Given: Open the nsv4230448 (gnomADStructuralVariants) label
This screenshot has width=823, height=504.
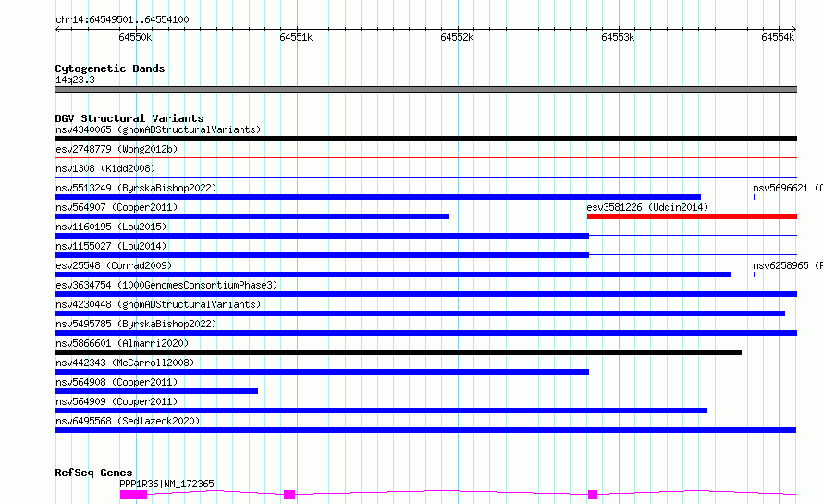Looking at the screenshot, I should (158, 304).
